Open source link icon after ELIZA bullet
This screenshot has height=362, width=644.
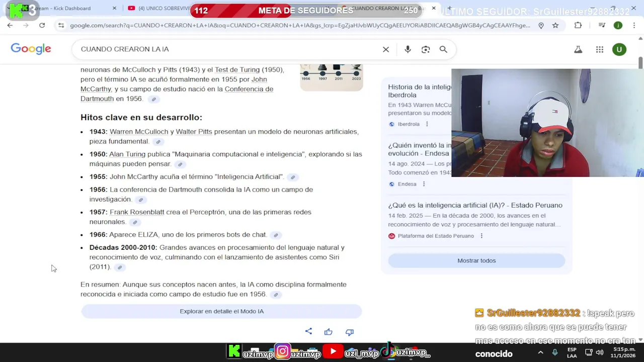click(276, 235)
